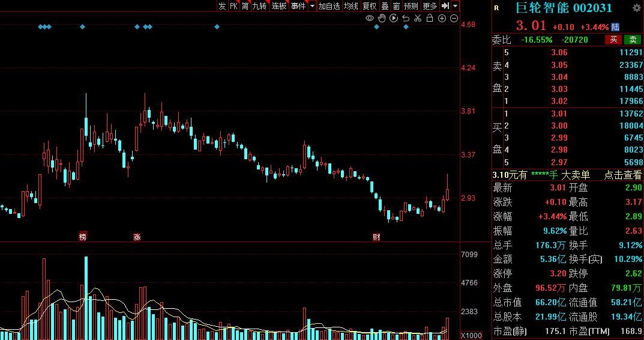Toggle the 连板 indicator
The height and width of the screenshot is (340, 644).
tap(279, 6)
